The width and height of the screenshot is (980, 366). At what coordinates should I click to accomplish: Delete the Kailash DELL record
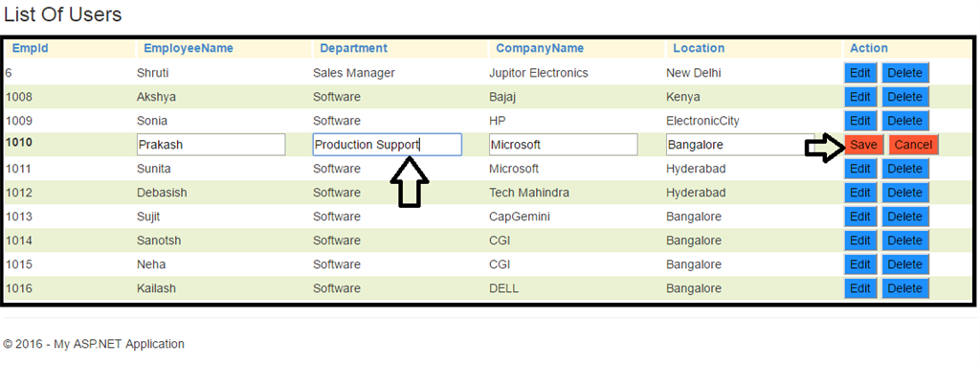point(905,288)
